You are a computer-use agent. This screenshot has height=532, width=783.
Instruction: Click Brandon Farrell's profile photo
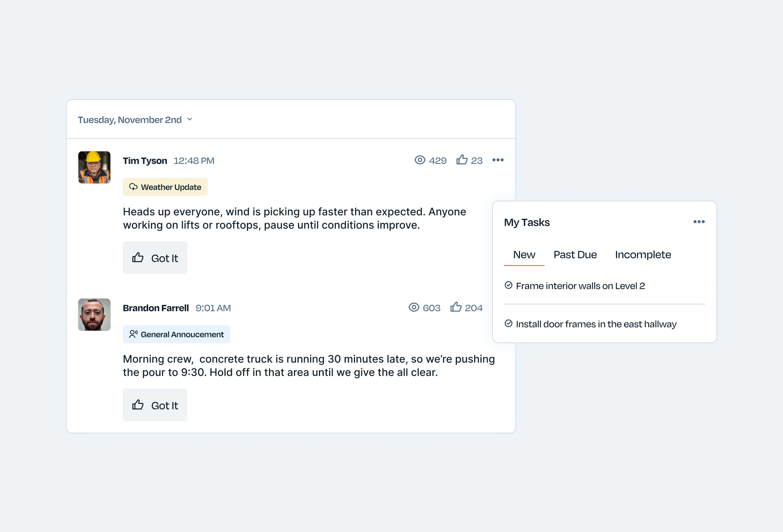[94, 315]
